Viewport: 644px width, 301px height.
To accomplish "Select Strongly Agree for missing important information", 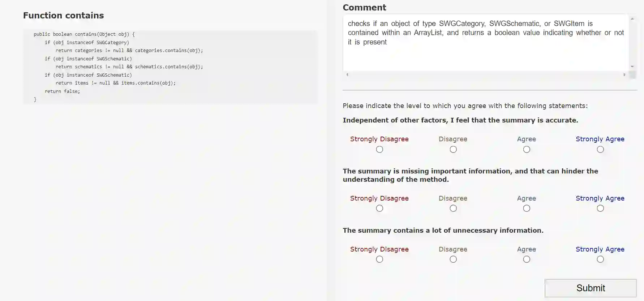I will coord(600,208).
